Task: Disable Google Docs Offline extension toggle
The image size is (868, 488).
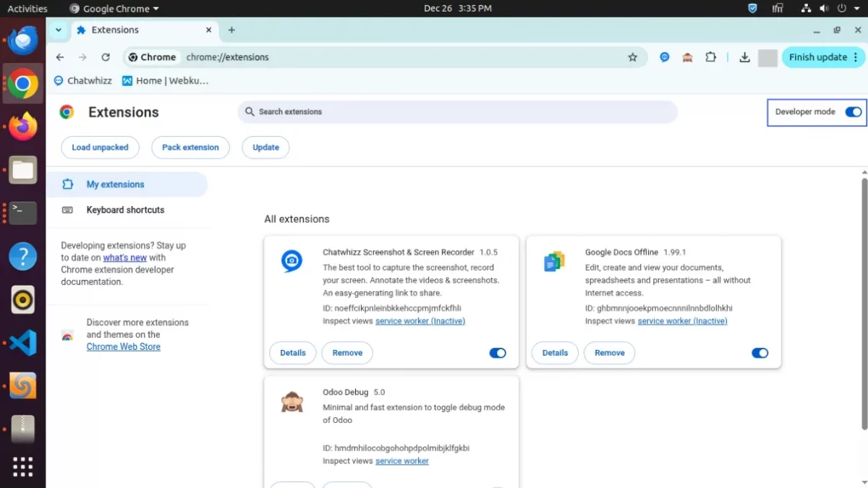Action: 759,353
